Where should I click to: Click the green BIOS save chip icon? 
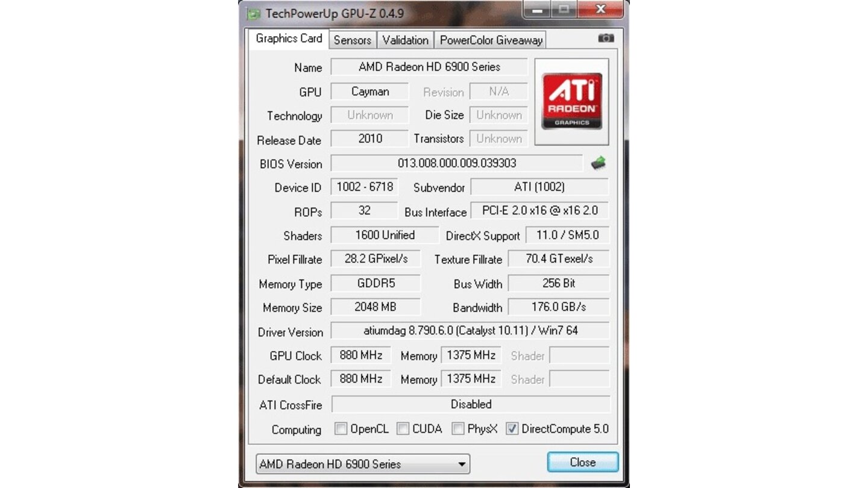point(598,163)
